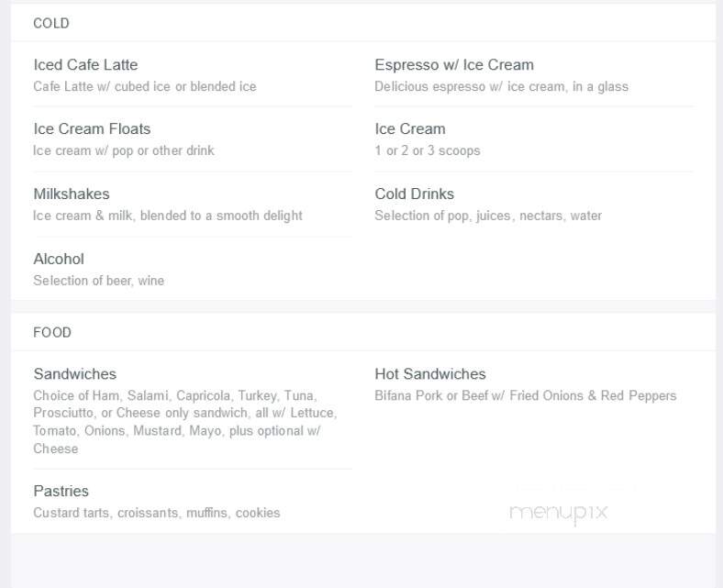Click the '1 or 2 or 3 scoops' text
The width and height of the screenshot is (723, 588).
pos(428,150)
